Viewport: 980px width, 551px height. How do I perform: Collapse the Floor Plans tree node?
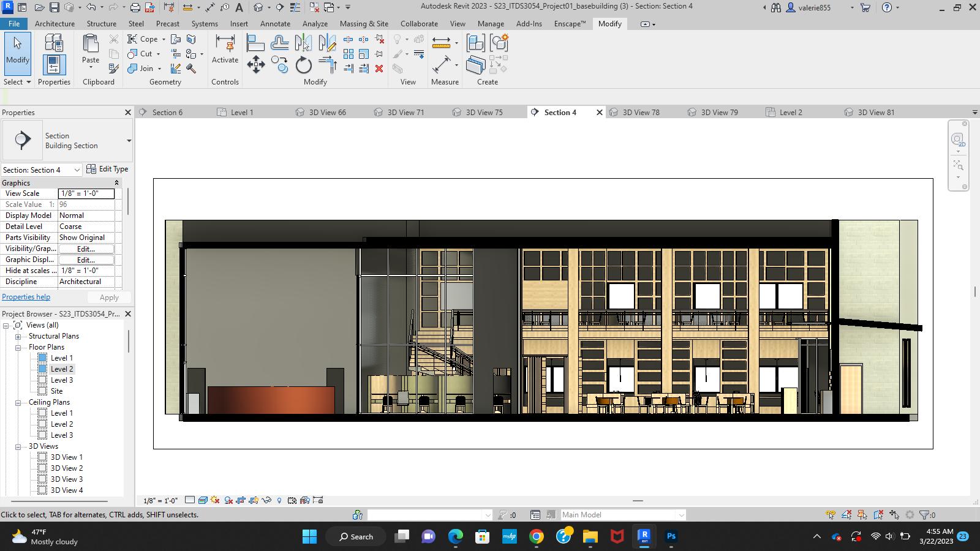tap(18, 347)
